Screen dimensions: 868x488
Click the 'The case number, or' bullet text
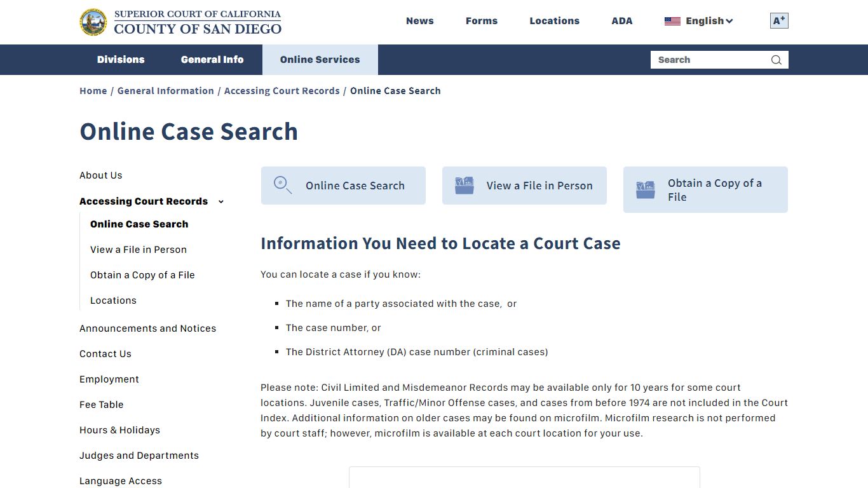click(334, 328)
